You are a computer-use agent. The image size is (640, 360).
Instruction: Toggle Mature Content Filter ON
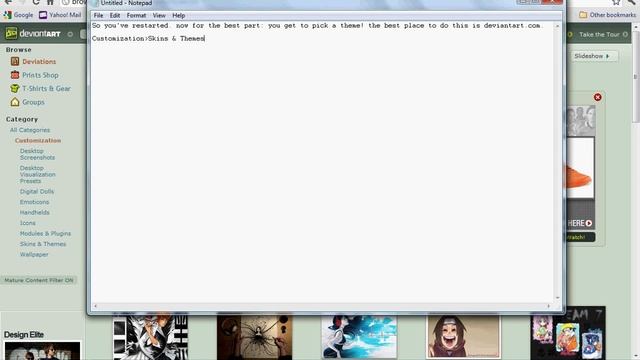(39, 280)
